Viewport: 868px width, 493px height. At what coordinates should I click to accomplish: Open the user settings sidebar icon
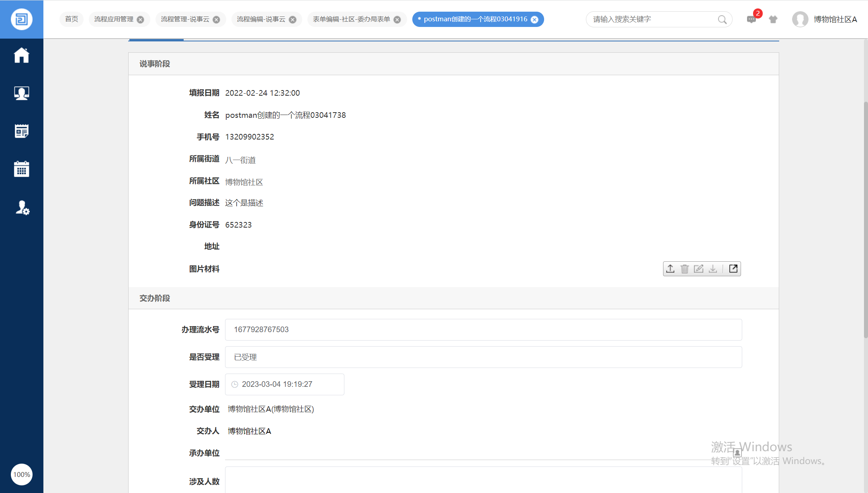(22, 207)
